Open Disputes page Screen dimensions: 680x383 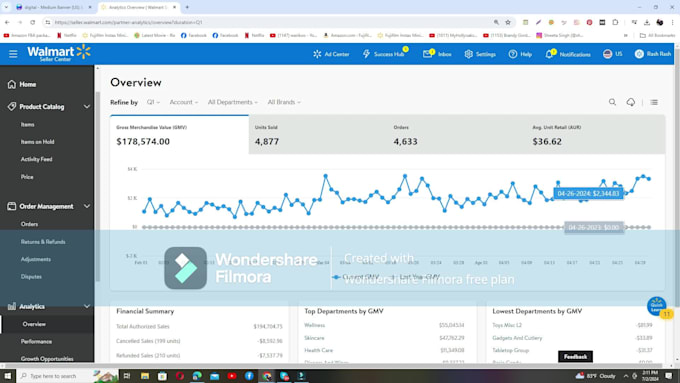(x=31, y=276)
